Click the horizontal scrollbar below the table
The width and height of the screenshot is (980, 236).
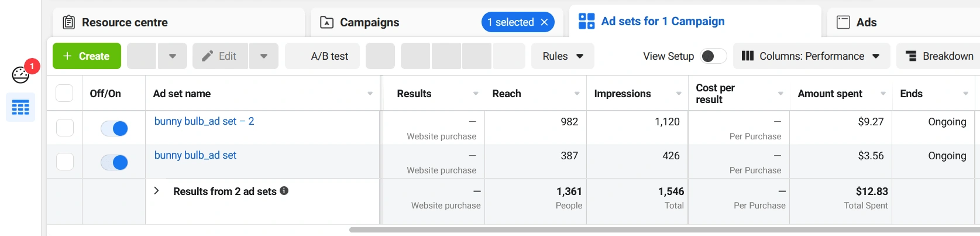coord(644,230)
